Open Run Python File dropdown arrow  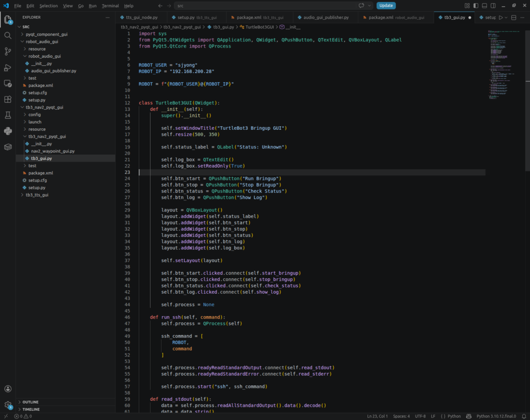click(506, 18)
